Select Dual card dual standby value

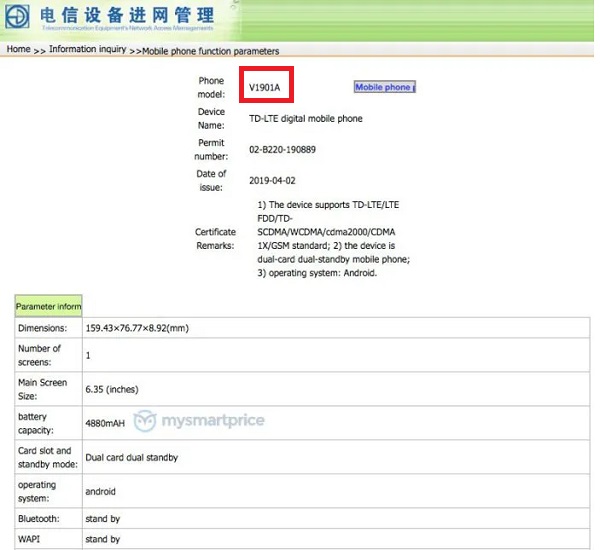point(132,457)
